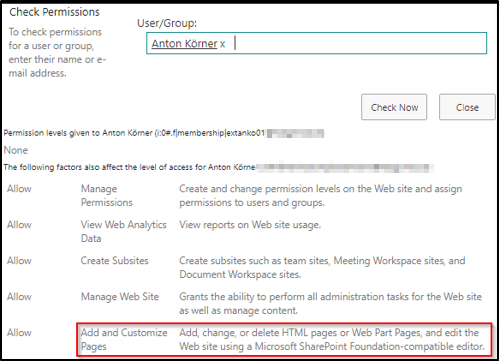Click the Check Permissions heading
Screen dimensions: 499x361
pyautogui.click(x=54, y=12)
